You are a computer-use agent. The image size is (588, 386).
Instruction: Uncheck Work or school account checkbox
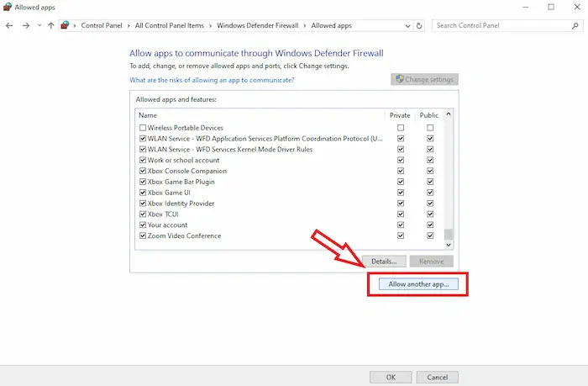click(x=143, y=160)
